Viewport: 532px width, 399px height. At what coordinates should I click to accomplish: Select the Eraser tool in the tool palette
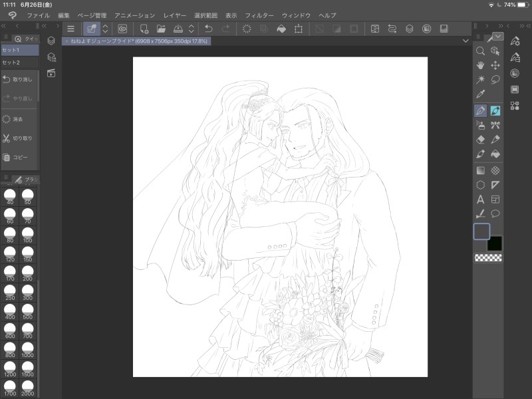480,140
